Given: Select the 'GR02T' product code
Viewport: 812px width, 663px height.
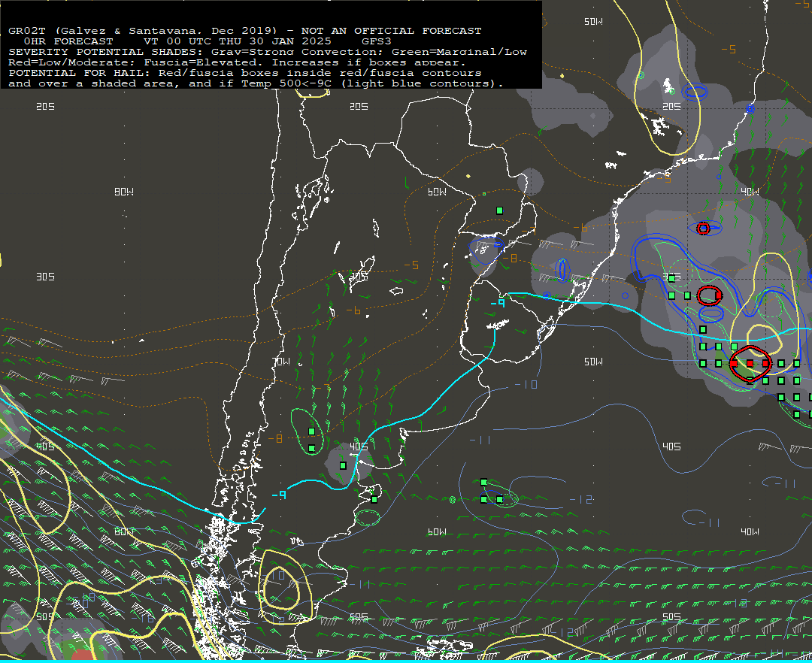Looking at the screenshot, I should [x=27, y=31].
